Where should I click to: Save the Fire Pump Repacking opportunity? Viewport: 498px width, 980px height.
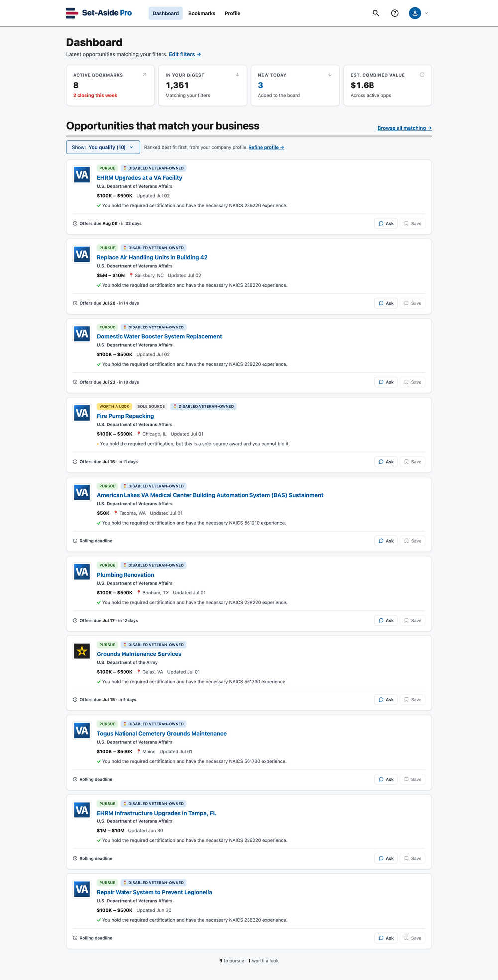413,462
